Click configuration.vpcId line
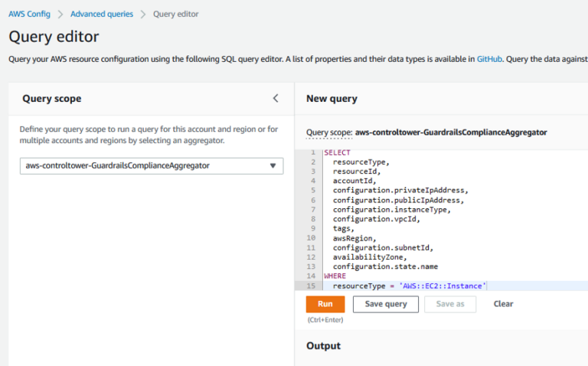Viewport: 588px width, 366px height. click(376, 219)
